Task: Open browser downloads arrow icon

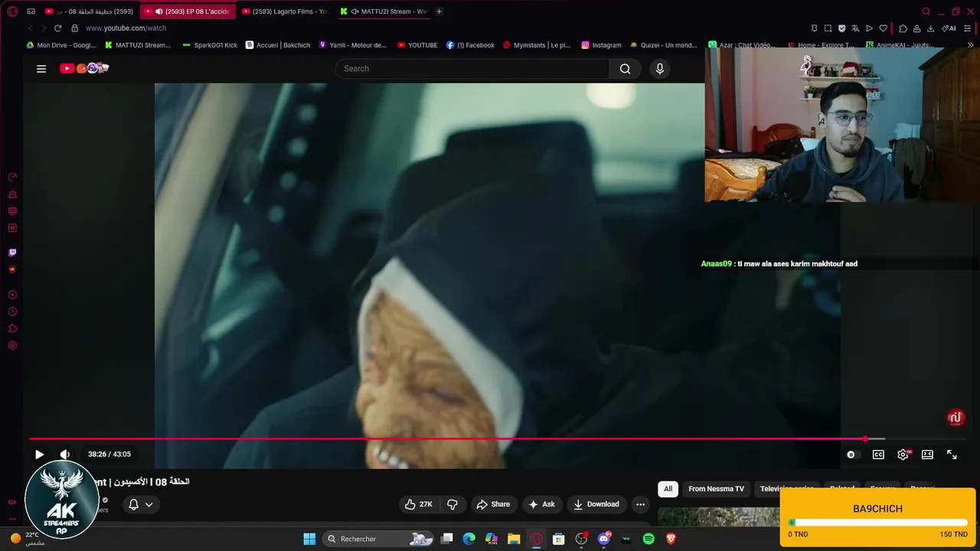Action: (x=930, y=28)
